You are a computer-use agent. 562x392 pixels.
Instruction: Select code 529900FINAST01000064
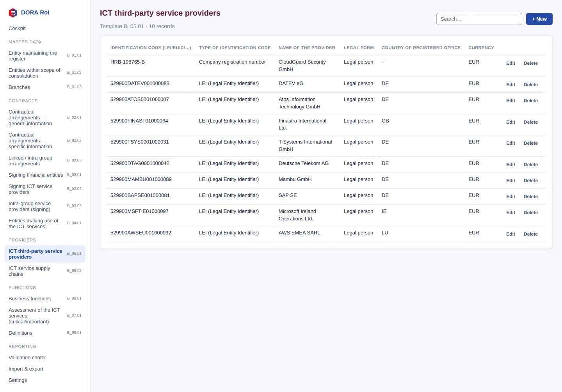(x=139, y=121)
